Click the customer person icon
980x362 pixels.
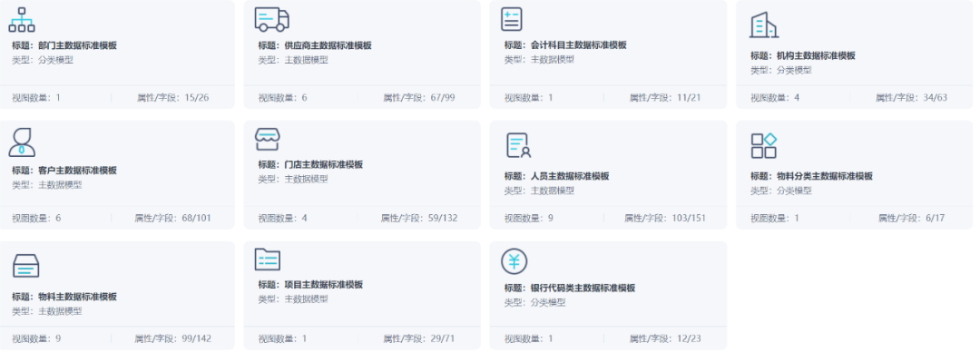tap(22, 142)
